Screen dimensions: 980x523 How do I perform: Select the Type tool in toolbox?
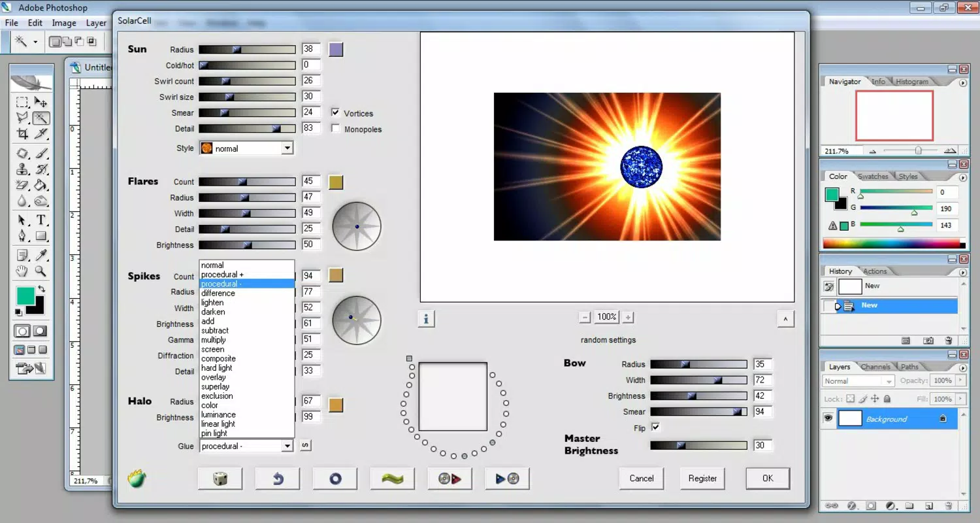(x=41, y=220)
